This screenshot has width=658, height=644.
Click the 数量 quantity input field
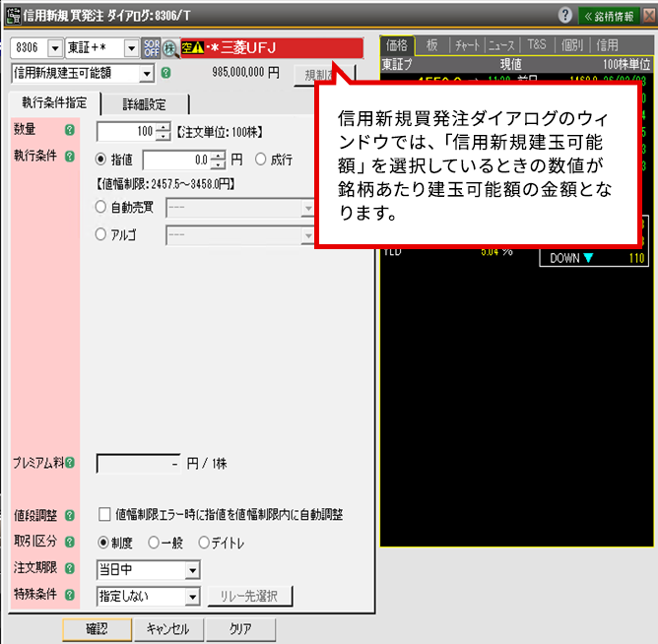coord(126,131)
